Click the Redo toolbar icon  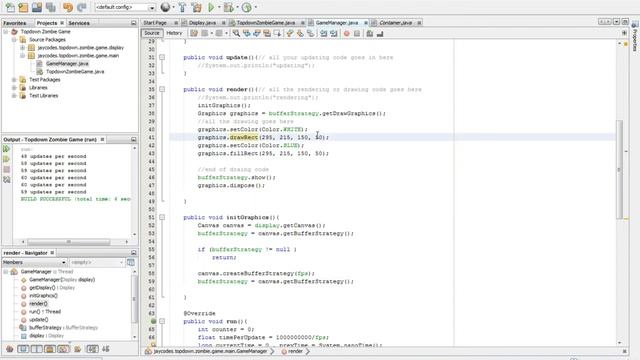tap(81, 7)
